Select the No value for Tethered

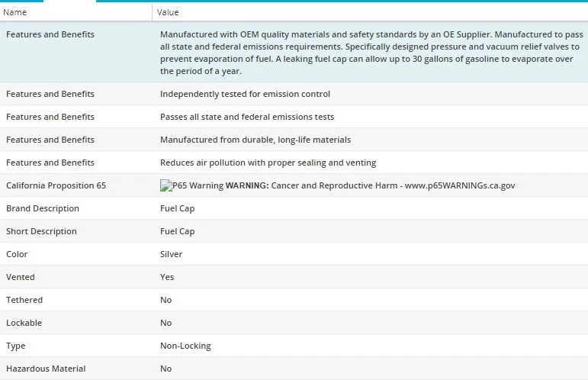tap(165, 300)
